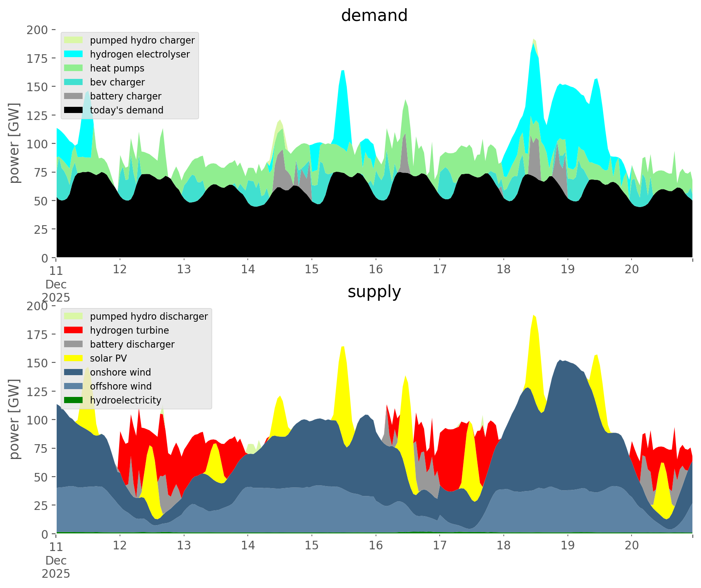The width and height of the screenshot is (701, 588).
Task: Click the "supply" chart title
Action: [x=374, y=292]
